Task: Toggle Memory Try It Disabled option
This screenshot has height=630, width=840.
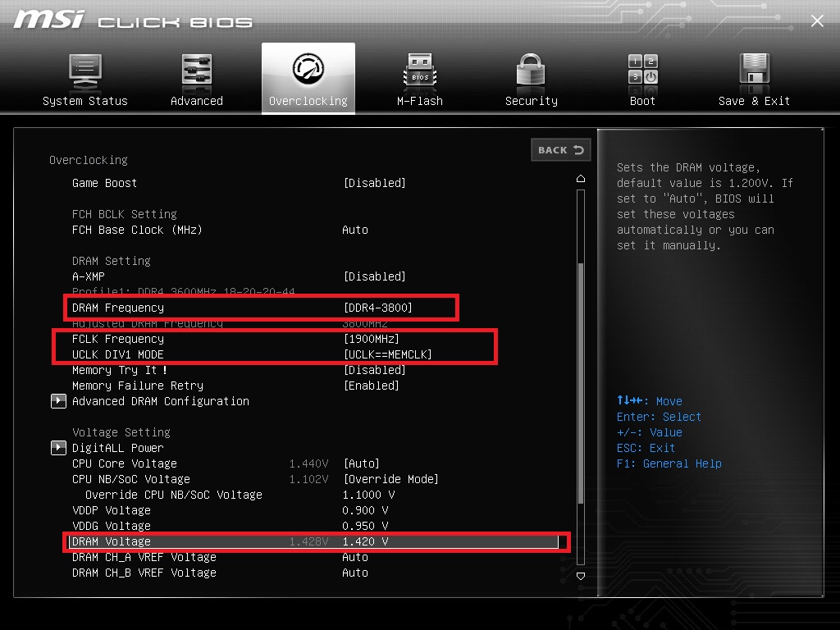Action: [374, 370]
